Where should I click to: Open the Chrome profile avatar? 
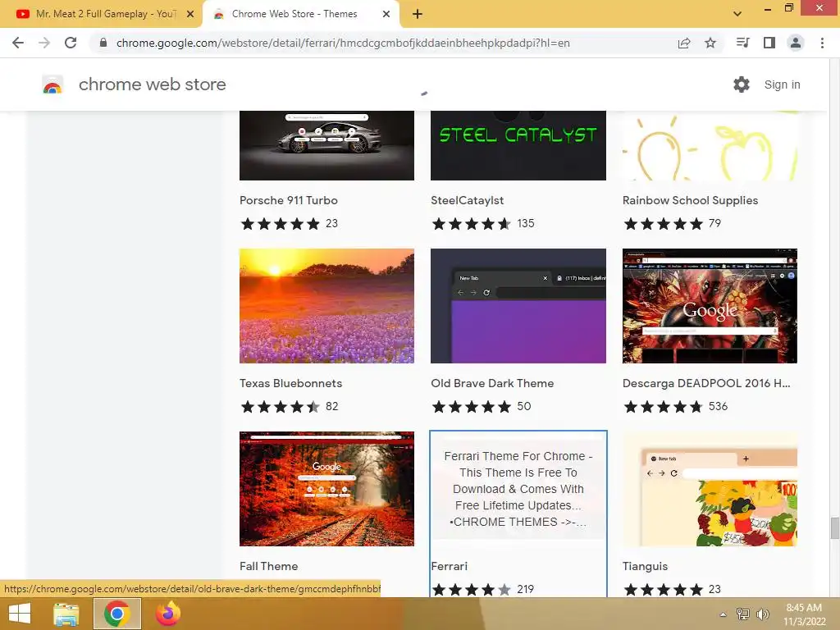[x=796, y=43]
